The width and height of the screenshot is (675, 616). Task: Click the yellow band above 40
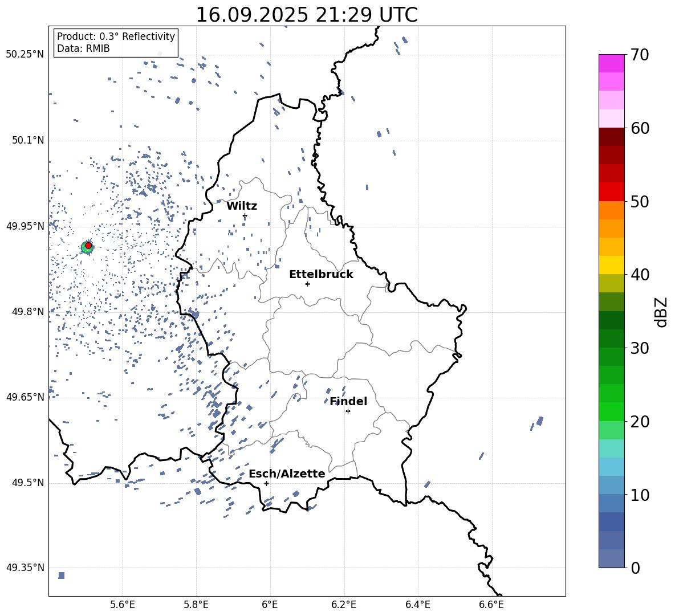click(x=611, y=265)
